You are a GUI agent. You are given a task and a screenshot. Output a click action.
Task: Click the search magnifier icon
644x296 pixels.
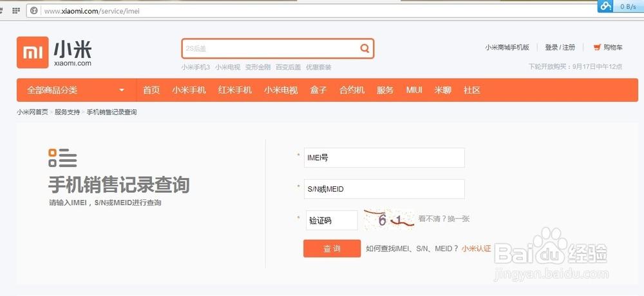(365, 48)
